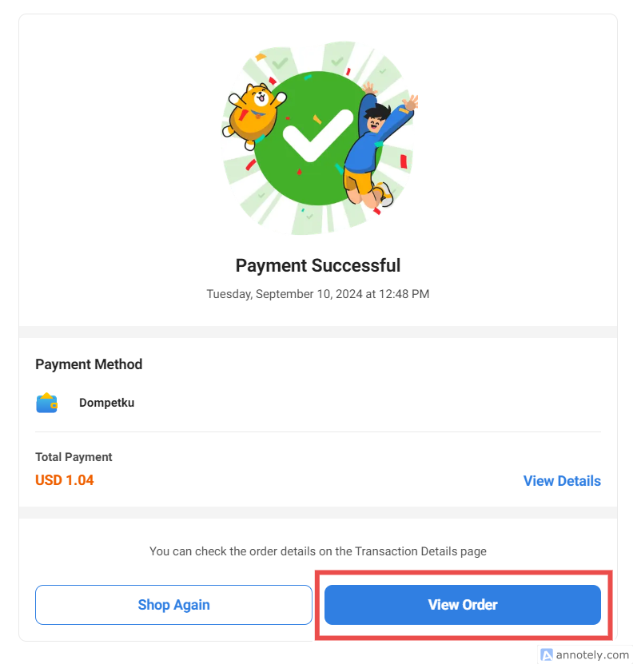This screenshot has width=641, height=672.
Task: Click the gray band above Payment Method
Action: [318, 332]
